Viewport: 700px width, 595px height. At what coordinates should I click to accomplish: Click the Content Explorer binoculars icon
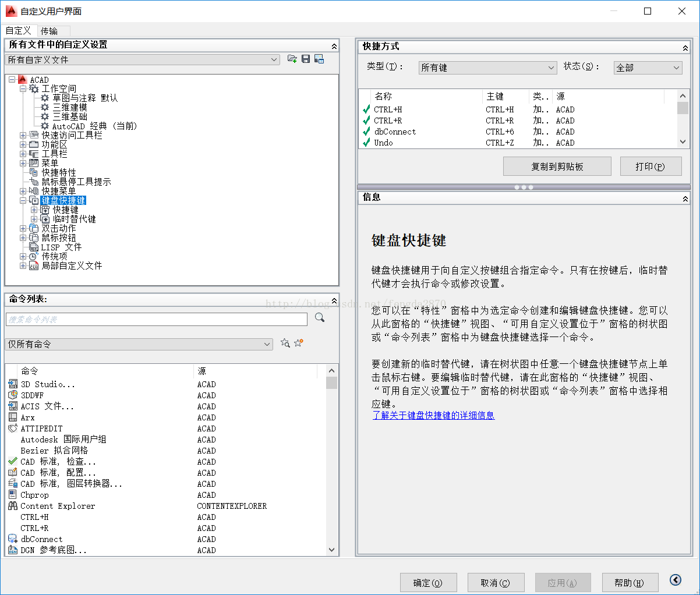pos(13,506)
